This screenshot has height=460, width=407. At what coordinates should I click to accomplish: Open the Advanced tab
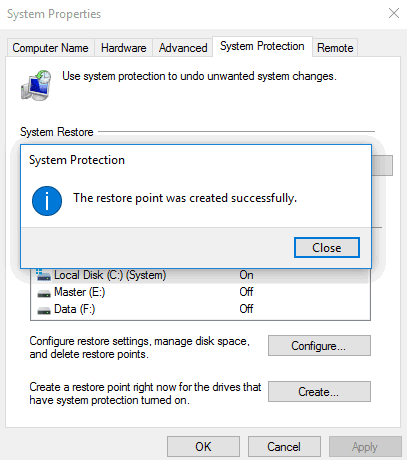(x=183, y=48)
